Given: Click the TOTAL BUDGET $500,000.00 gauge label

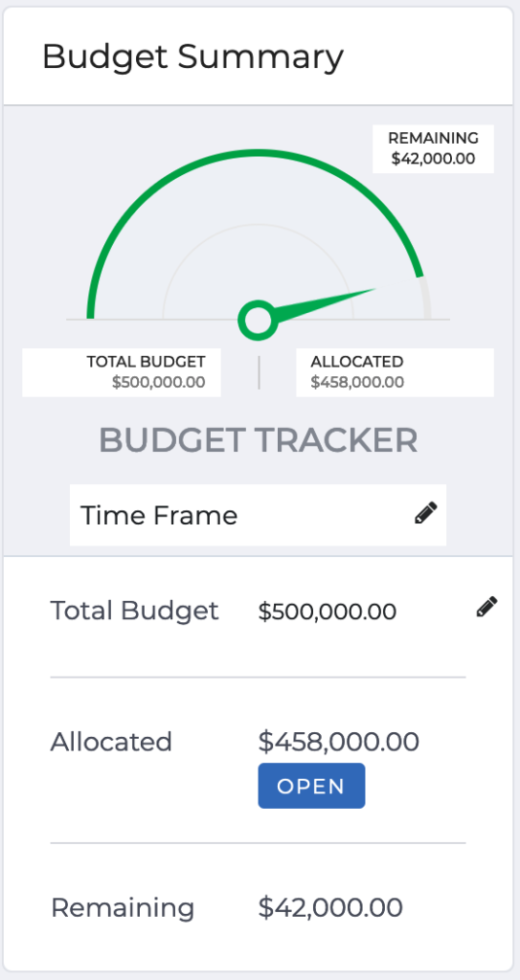Looking at the screenshot, I should pyautogui.click(x=122, y=372).
